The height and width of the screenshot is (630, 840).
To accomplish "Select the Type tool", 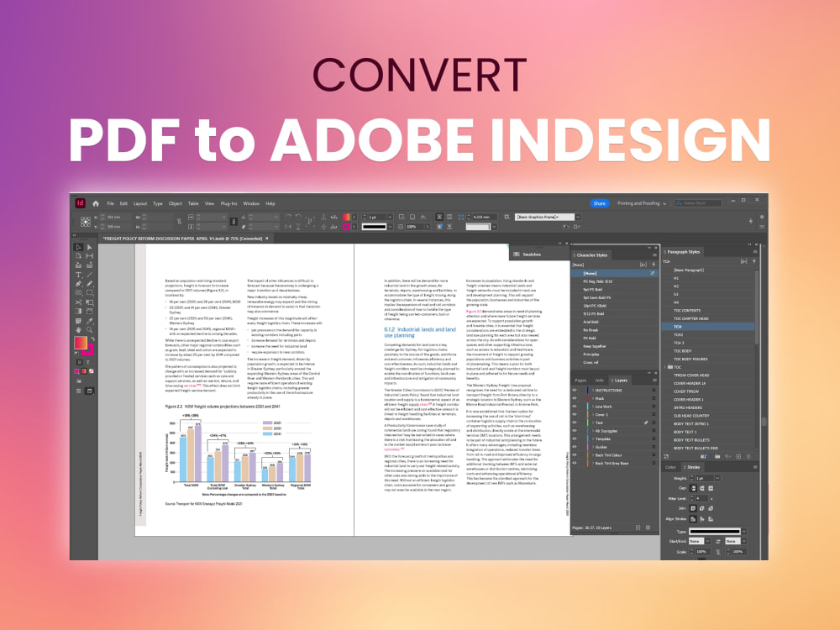I will [78, 275].
